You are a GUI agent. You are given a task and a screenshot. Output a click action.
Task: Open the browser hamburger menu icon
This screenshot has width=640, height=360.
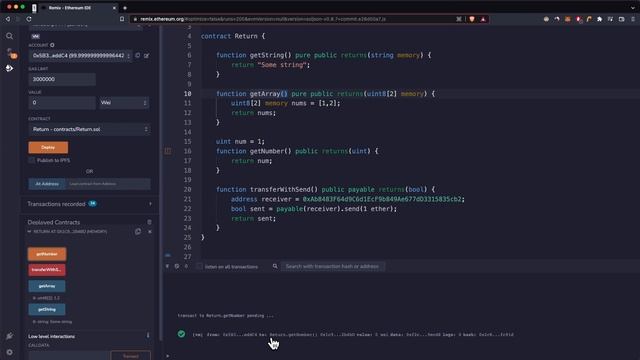(633, 19)
